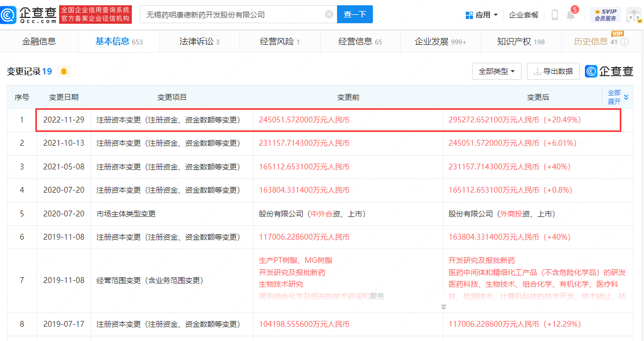This screenshot has width=644, height=341.
Task: Select the date 2022-11-29 cell
Action: [x=64, y=120]
